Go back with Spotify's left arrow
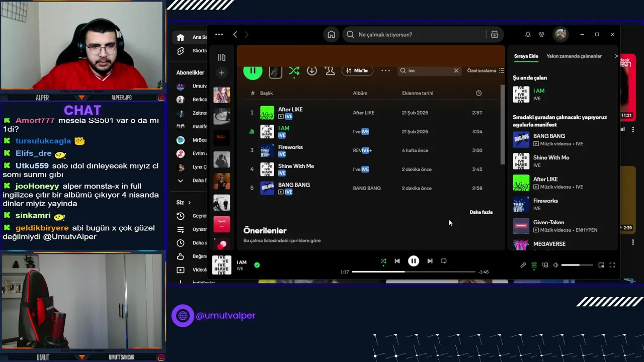Screen dimensions: 644x362 coord(235,35)
